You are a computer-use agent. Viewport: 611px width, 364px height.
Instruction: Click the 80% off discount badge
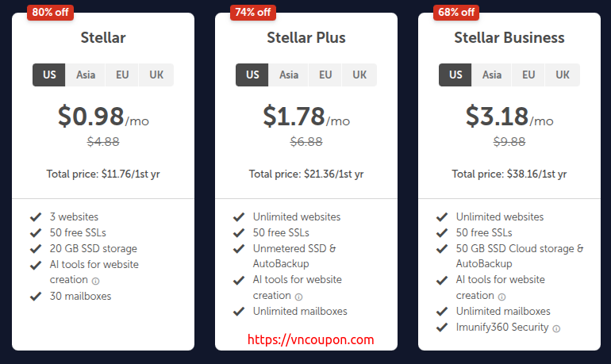click(x=49, y=12)
